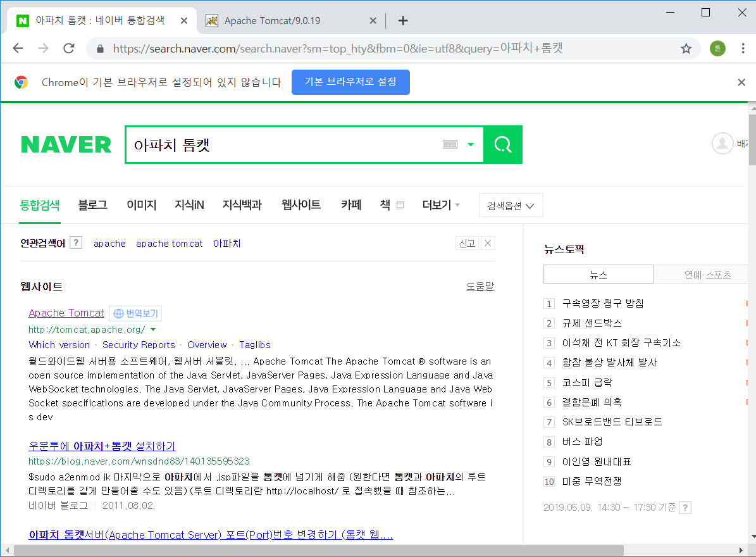Click the horizontal scrollbar thumb

click(319, 550)
